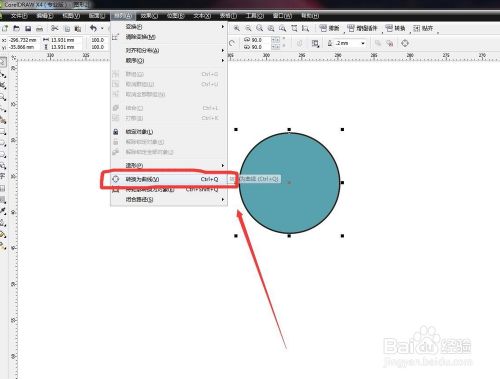This screenshot has height=379, width=500.
Task: Expand the 变换 submenu
Action: [x=169, y=27]
